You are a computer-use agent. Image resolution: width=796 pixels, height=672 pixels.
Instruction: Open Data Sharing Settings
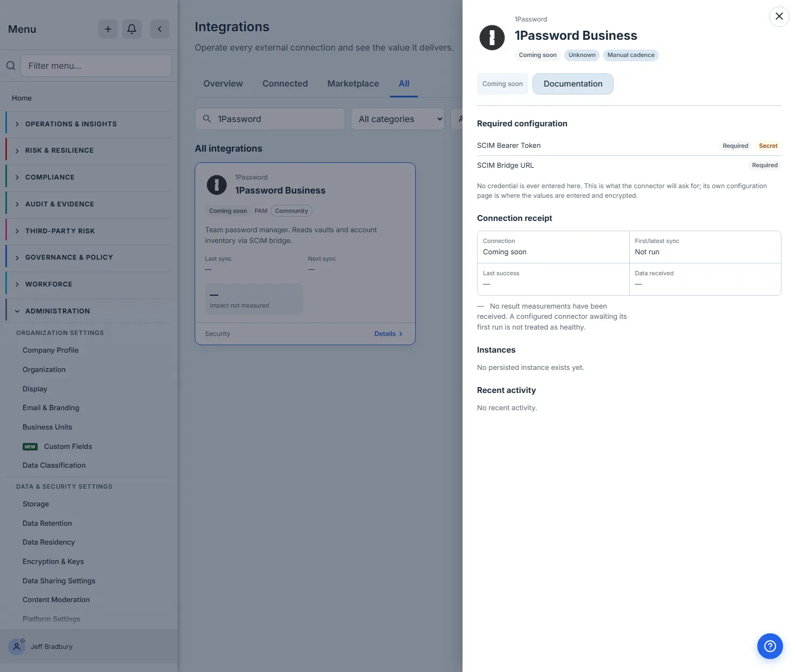(x=59, y=581)
